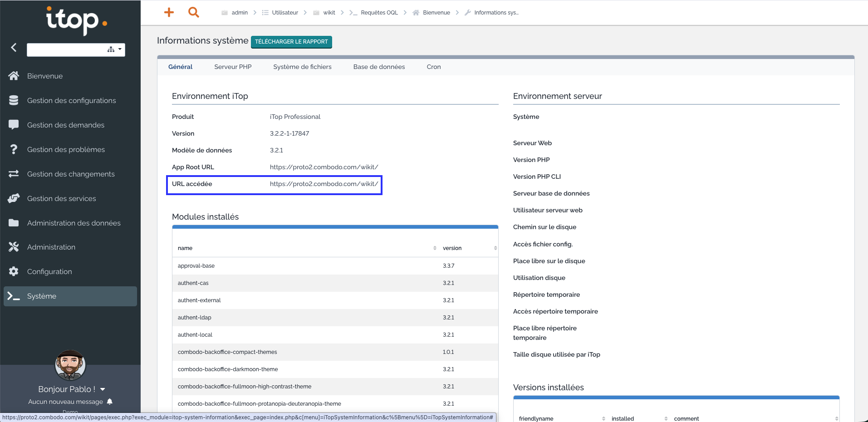Image resolution: width=868 pixels, height=422 pixels.
Task: Click organization hierarchy icon in filter
Action: coord(111,49)
